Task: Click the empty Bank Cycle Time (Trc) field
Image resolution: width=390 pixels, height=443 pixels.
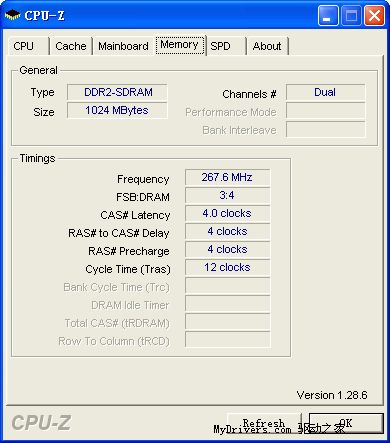Action: [x=227, y=285]
